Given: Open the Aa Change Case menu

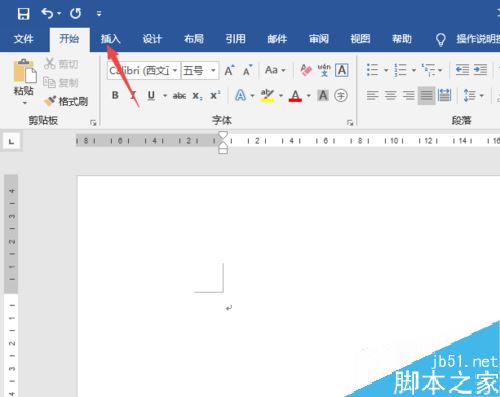Looking at the screenshot, I should (275, 70).
